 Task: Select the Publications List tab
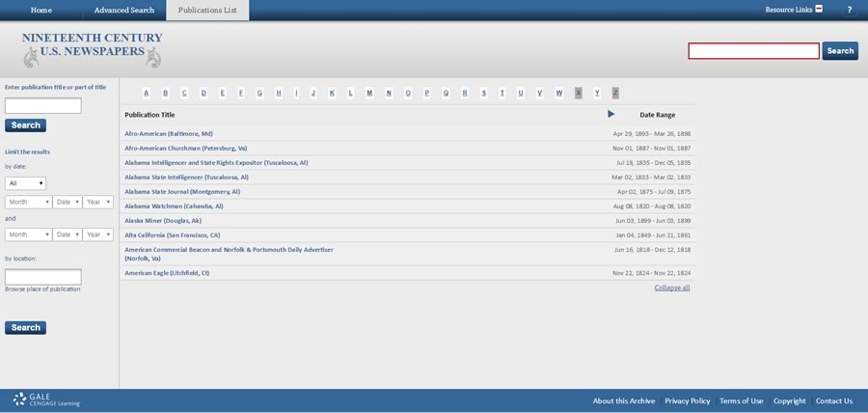pos(207,10)
